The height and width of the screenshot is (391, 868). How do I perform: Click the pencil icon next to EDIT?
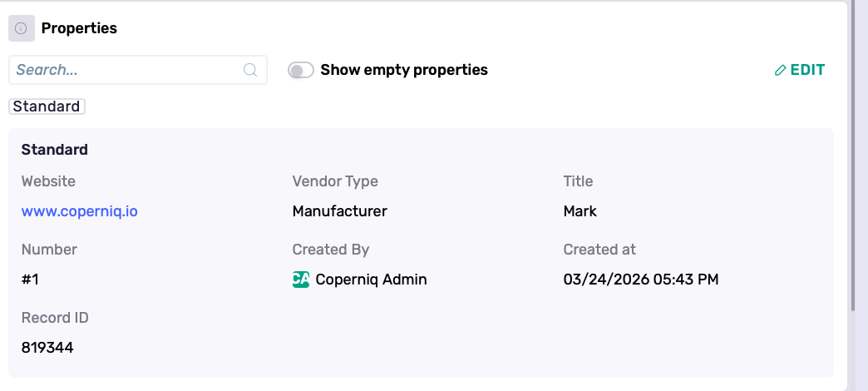coord(780,71)
